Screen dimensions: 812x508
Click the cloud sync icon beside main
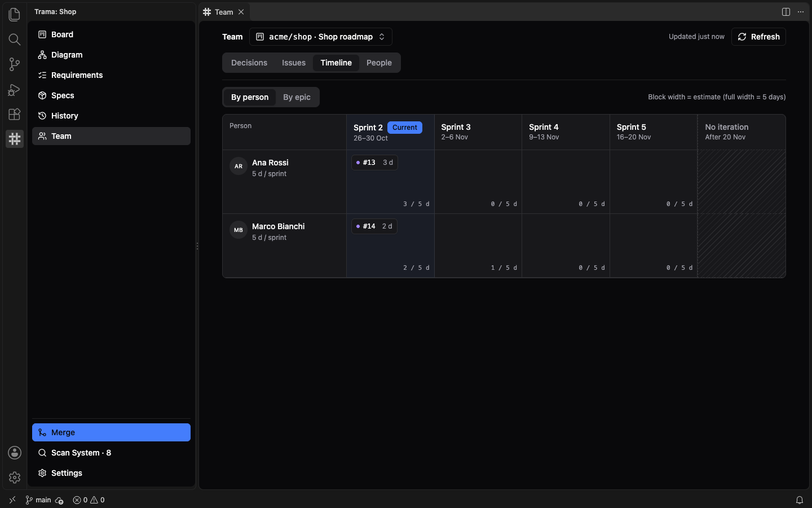[x=59, y=500]
